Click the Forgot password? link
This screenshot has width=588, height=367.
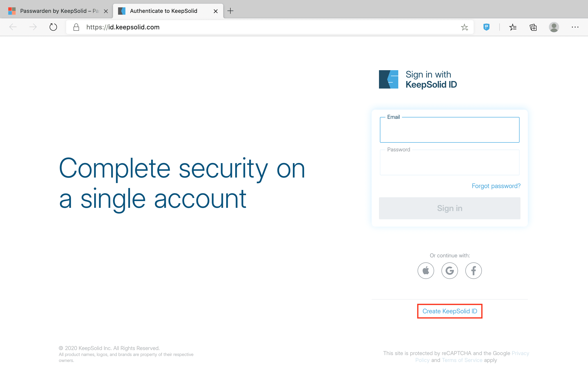[x=496, y=186]
